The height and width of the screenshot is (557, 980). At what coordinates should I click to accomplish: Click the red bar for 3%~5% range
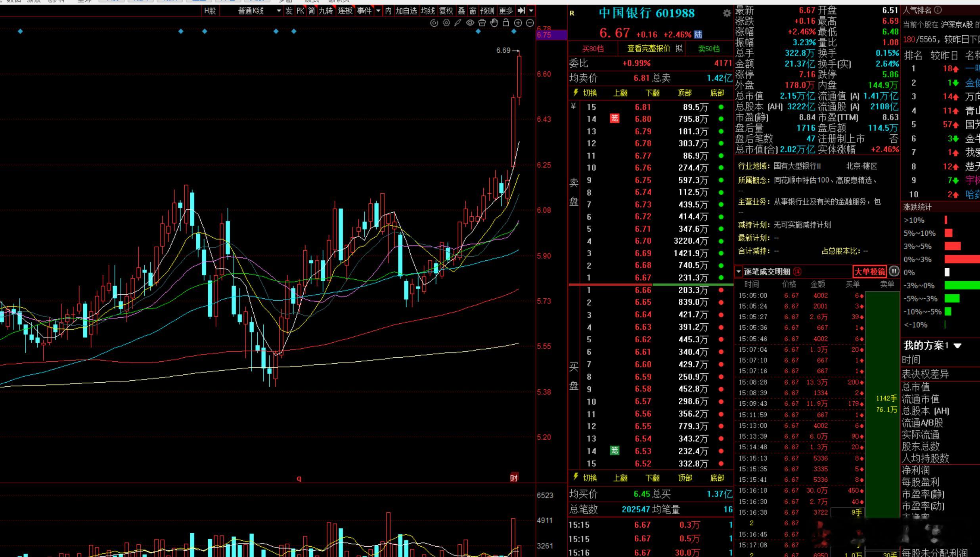click(x=953, y=246)
